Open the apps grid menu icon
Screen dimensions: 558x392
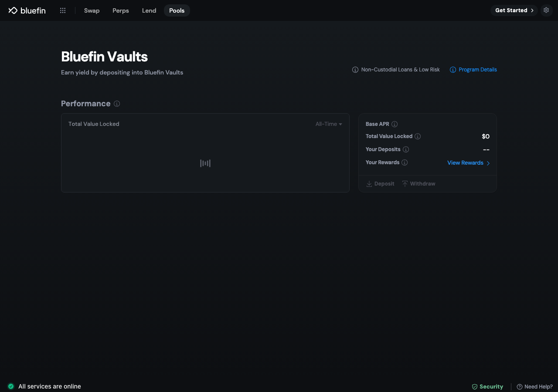[63, 10]
